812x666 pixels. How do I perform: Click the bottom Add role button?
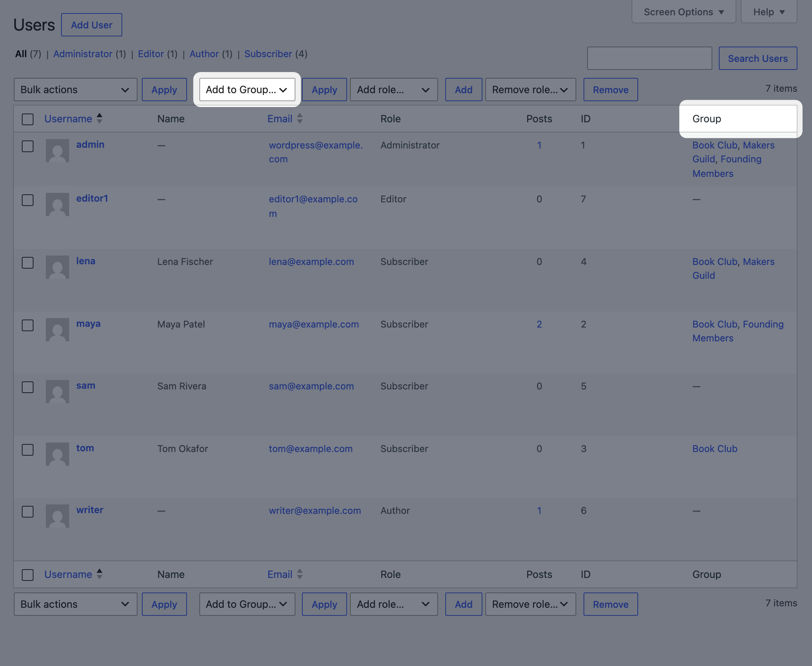[464, 604]
